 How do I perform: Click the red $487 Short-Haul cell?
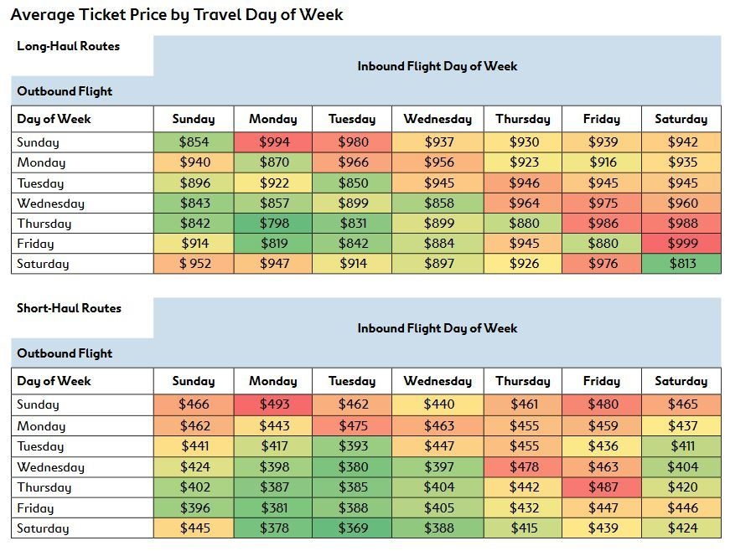602,487
